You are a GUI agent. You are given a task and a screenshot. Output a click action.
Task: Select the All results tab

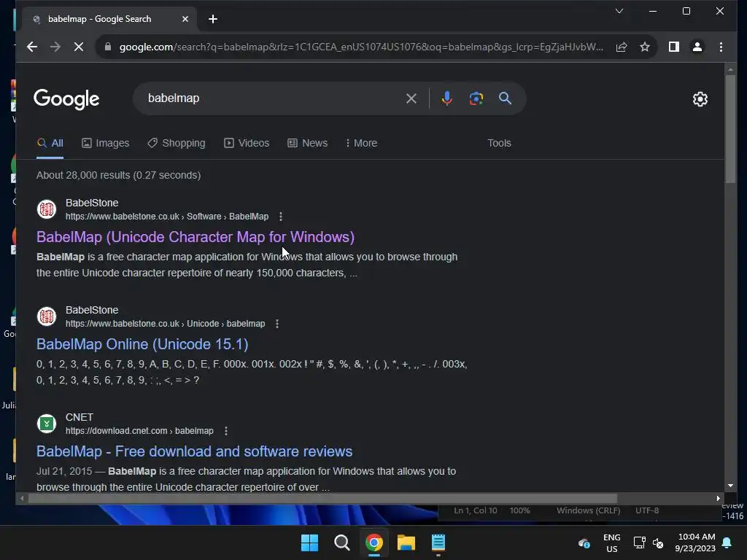point(50,144)
